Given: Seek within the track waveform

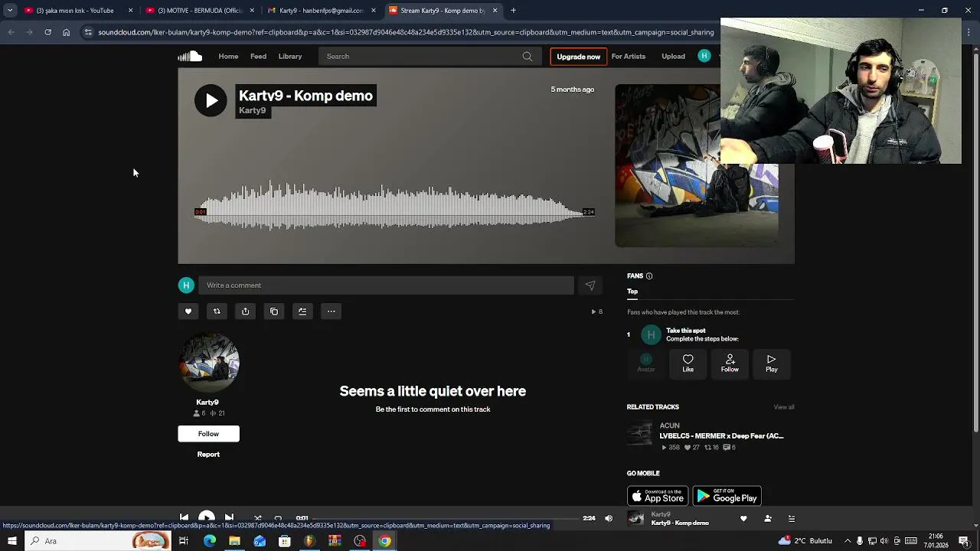Looking at the screenshot, I should [x=394, y=205].
